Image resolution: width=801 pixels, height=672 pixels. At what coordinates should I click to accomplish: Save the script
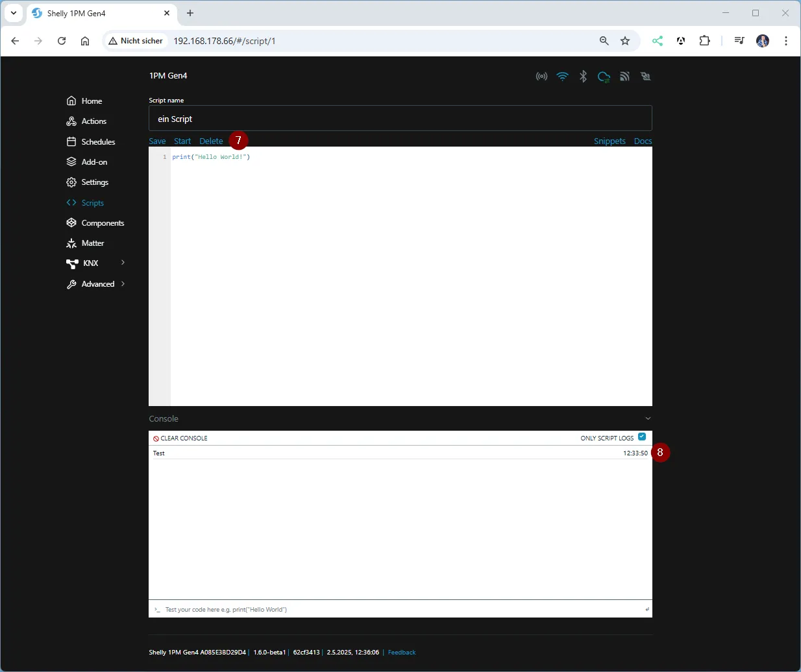pyautogui.click(x=157, y=141)
